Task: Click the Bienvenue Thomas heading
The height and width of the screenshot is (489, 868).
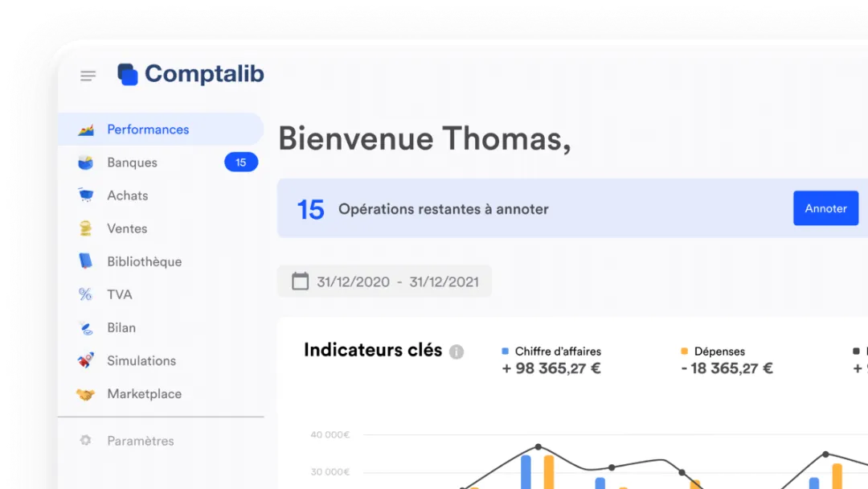Action: [424, 138]
